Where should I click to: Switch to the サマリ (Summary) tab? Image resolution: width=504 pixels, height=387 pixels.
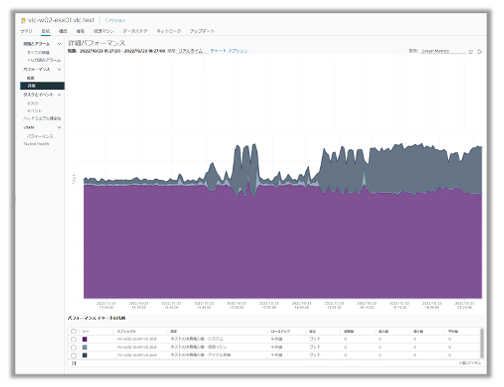coord(26,31)
